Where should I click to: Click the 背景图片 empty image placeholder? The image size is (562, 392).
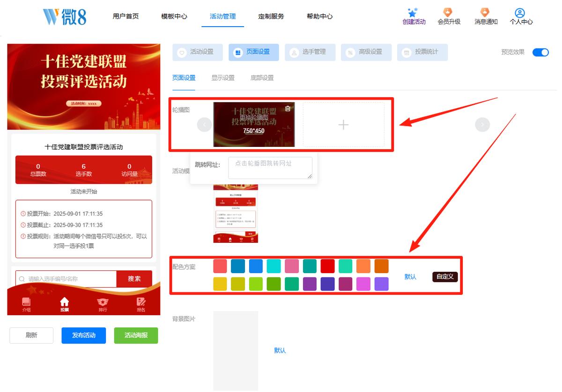236,351
